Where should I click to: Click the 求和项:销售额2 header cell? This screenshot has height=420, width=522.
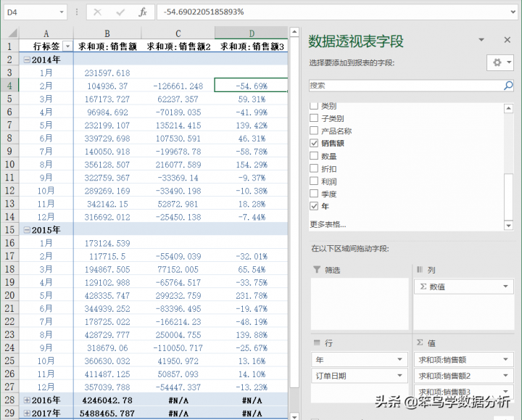coord(178,46)
